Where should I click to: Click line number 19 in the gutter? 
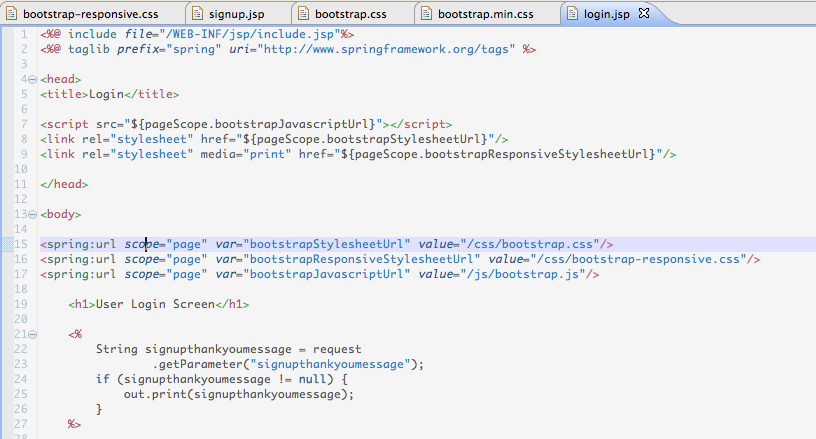pyautogui.click(x=21, y=304)
